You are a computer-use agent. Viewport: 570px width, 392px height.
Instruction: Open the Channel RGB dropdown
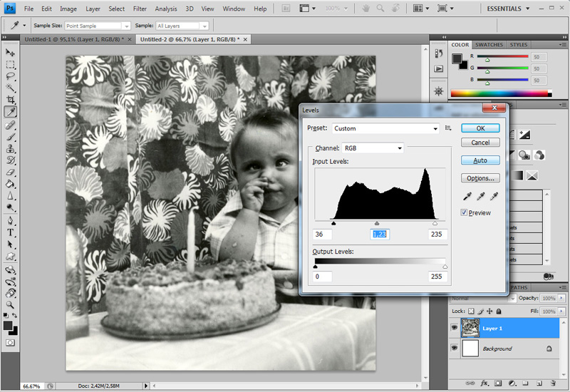(x=372, y=148)
